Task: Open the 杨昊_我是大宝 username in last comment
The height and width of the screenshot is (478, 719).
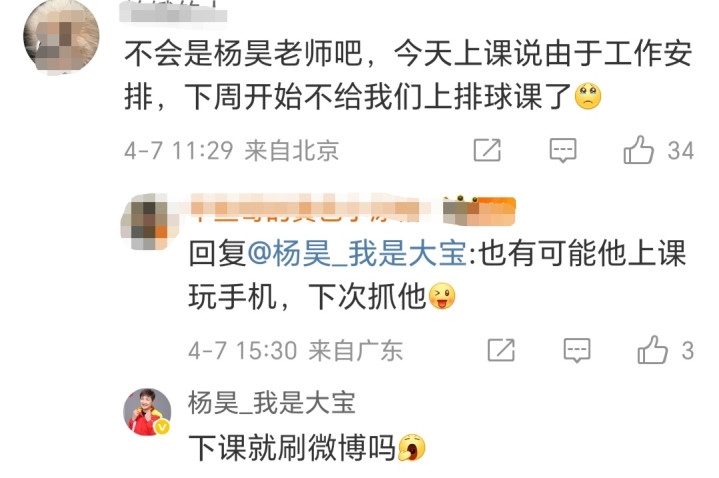Action: [271, 403]
